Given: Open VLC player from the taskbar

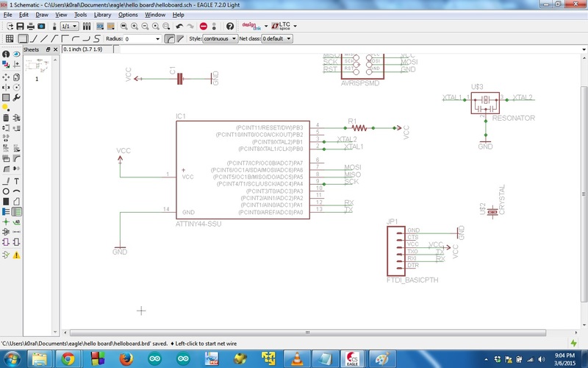Looking at the screenshot, I should click(297, 359).
